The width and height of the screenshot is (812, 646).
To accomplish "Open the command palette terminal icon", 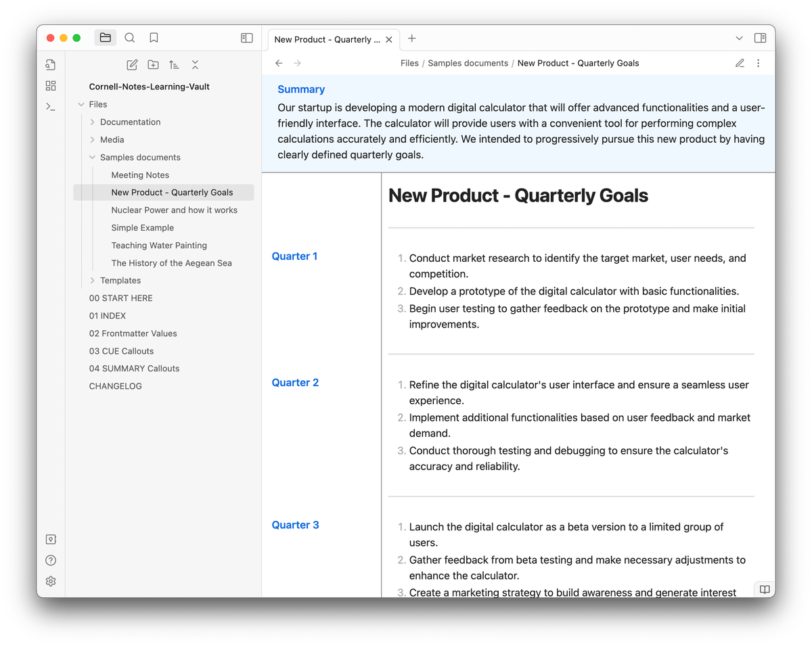I will tap(51, 106).
